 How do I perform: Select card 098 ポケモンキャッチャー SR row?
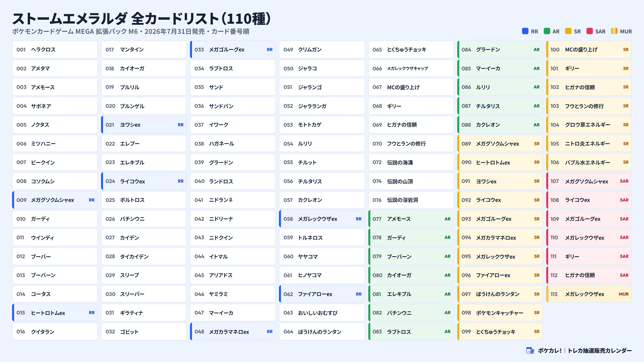click(500, 313)
